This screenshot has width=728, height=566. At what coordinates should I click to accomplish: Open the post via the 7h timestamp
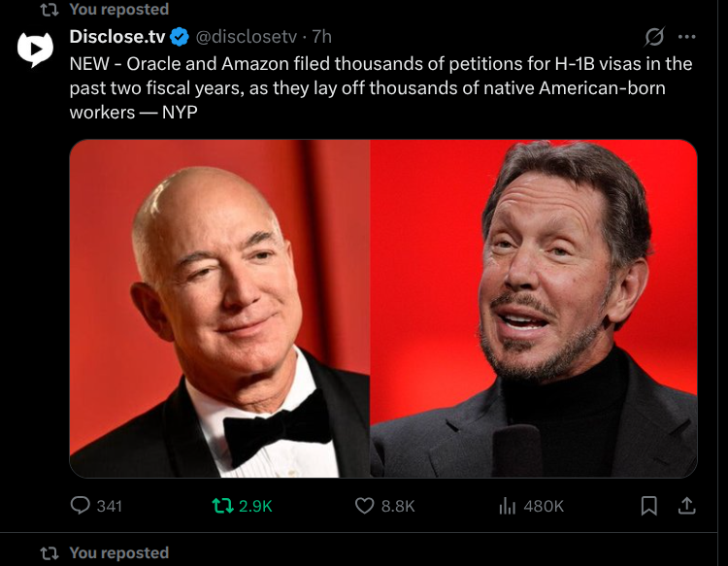[x=321, y=37]
